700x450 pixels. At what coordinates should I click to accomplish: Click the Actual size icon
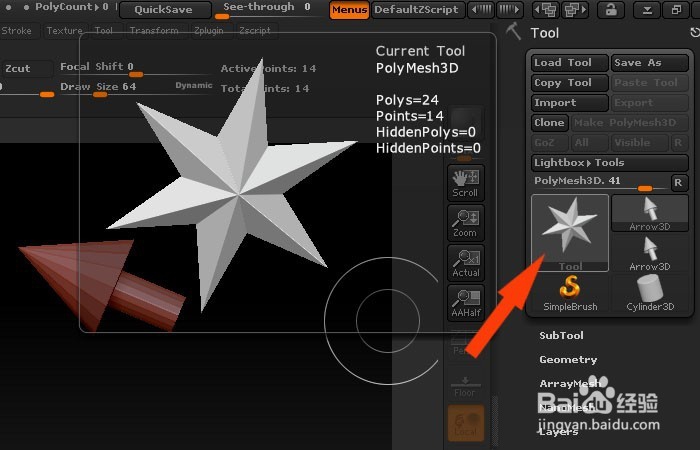pos(466,263)
